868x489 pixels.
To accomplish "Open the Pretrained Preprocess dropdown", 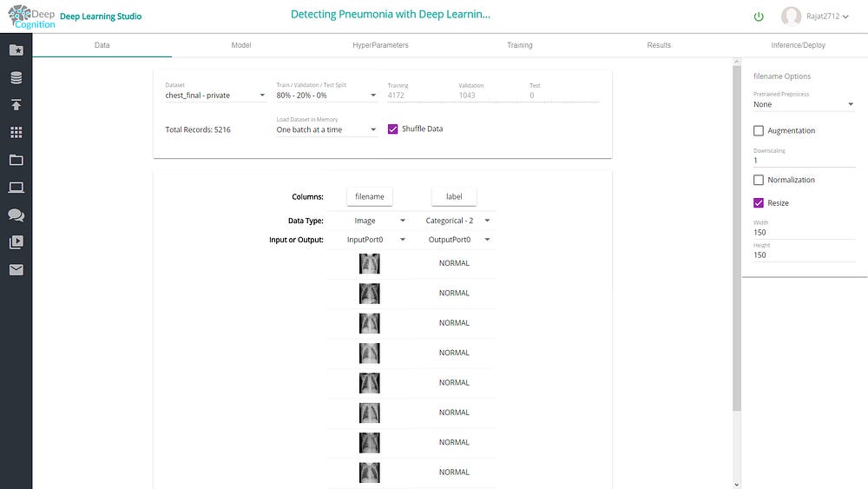I will pyautogui.click(x=804, y=104).
